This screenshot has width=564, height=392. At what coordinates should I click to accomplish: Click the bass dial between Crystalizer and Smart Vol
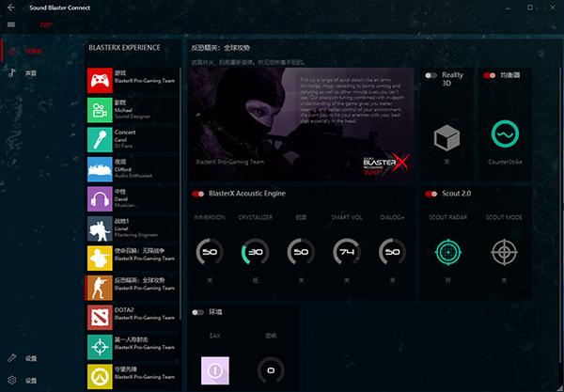pyautogui.click(x=301, y=252)
